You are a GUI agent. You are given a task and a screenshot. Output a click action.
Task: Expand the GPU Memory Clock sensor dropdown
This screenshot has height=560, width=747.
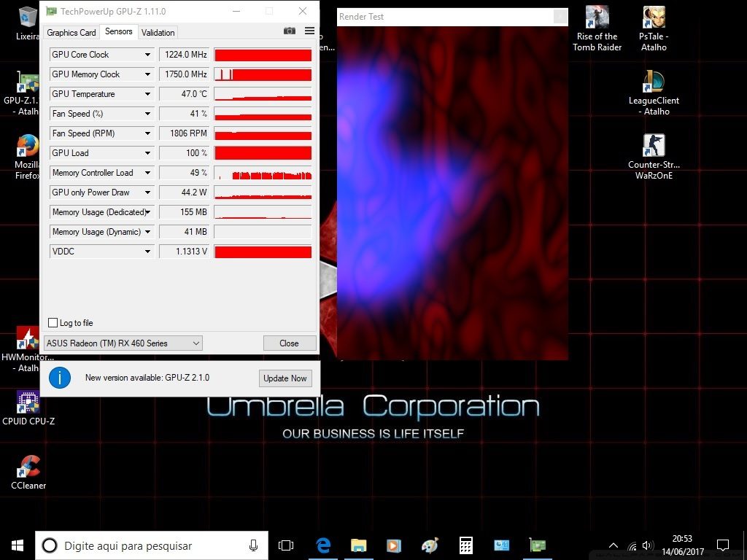pyautogui.click(x=147, y=74)
